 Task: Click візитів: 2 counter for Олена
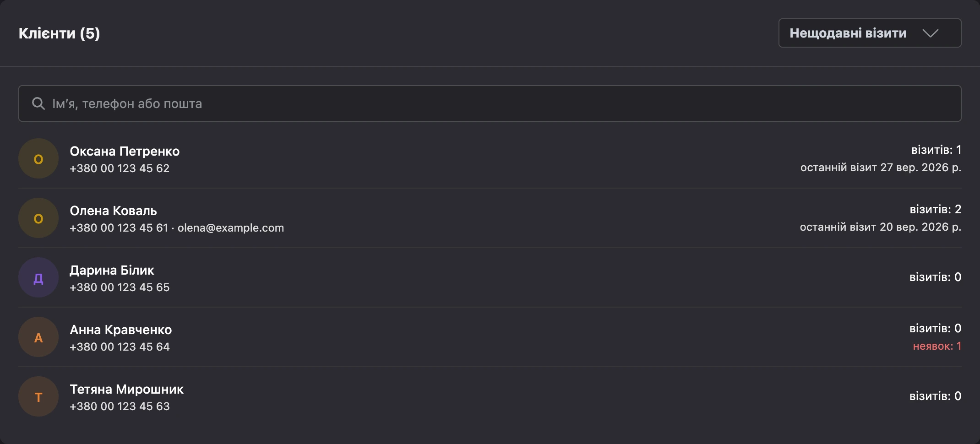pyautogui.click(x=935, y=210)
